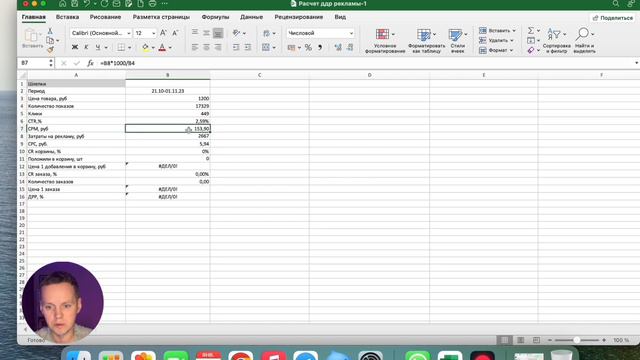The height and width of the screenshot is (360, 640).
Task: Open the Разметка страницы tab
Action: 161,17
